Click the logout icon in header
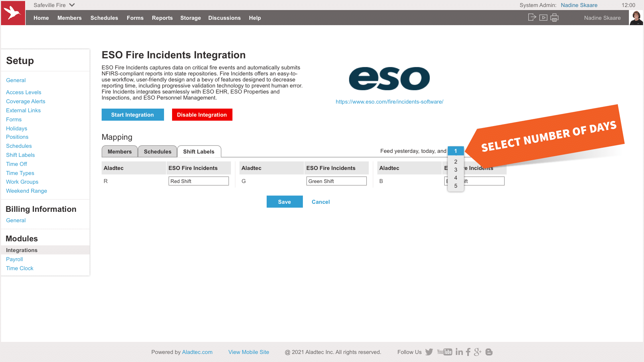This screenshot has height=362, width=644. click(532, 17)
